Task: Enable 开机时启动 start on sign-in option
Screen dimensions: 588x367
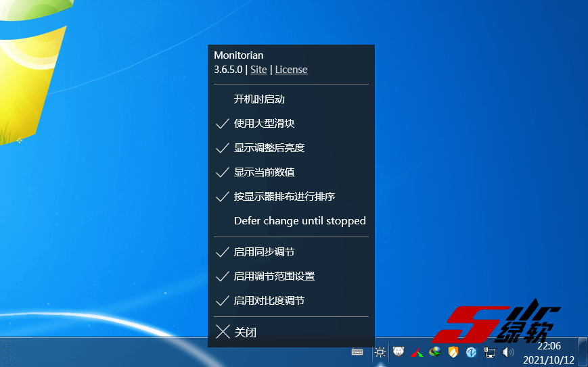Action: 259,99
